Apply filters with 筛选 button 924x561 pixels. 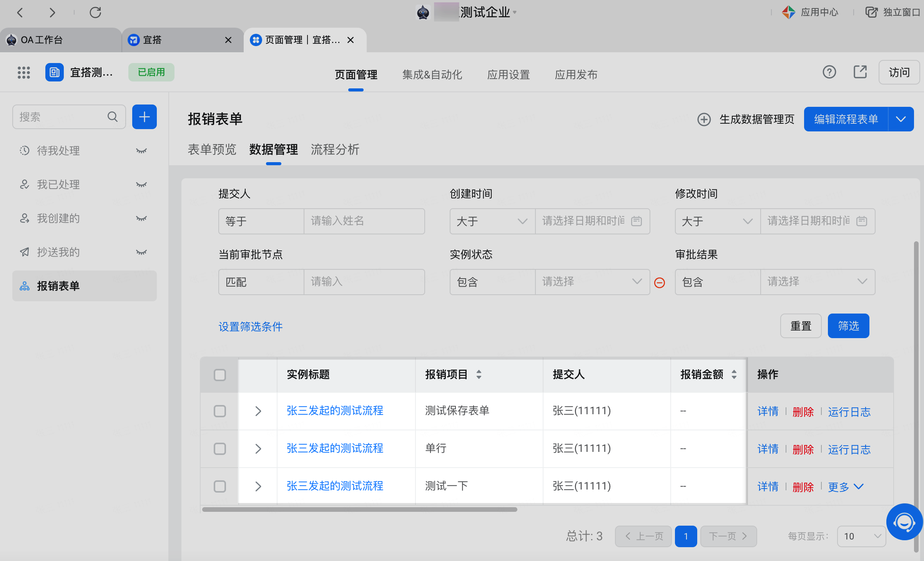(x=848, y=326)
